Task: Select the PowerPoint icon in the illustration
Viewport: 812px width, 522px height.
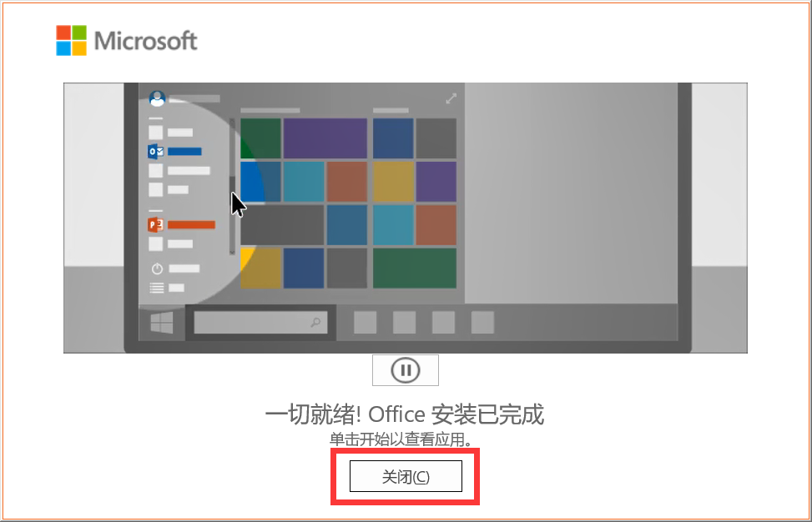Action: pos(155,224)
